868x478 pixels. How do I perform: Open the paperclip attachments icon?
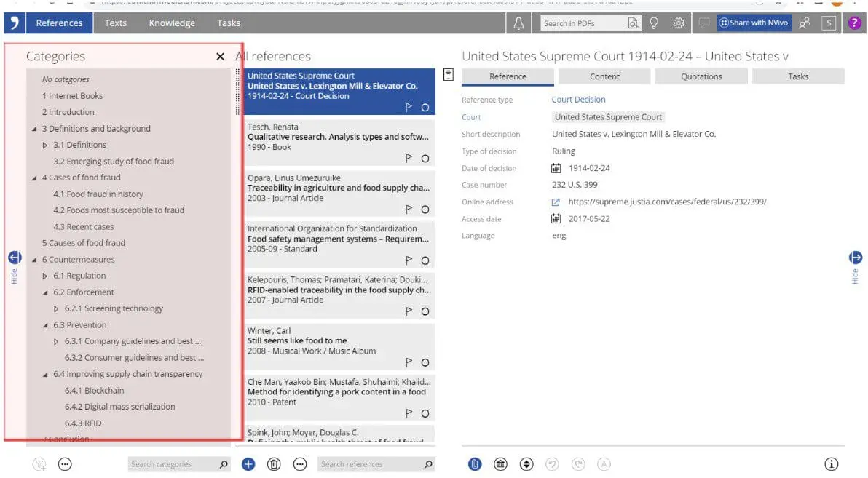[x=474, y=463]
